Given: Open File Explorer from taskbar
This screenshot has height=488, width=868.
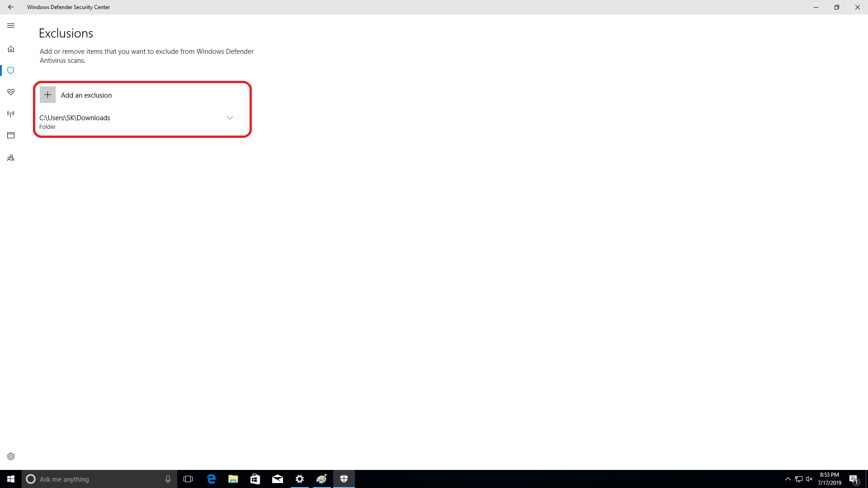Looking at the screenshot, I should 233,479.
